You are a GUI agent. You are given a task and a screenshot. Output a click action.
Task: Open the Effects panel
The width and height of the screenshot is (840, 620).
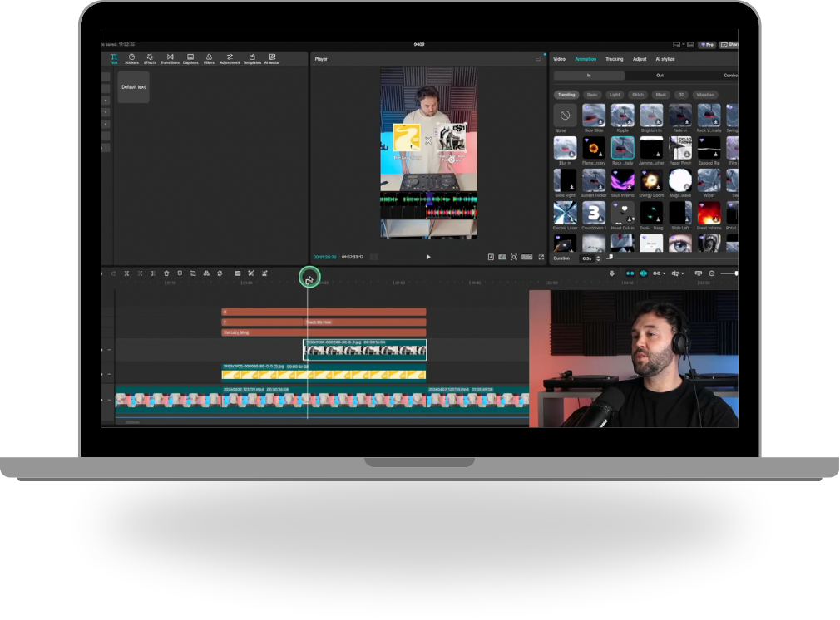click(x=150, y=59)
